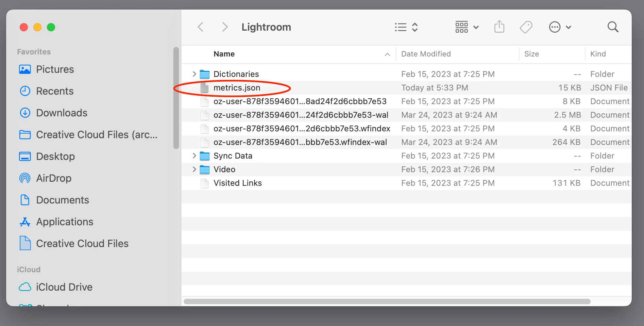Click the Tags icon in toolbar
The width and height of the screenshot is (644, 326).
(526, 27)
